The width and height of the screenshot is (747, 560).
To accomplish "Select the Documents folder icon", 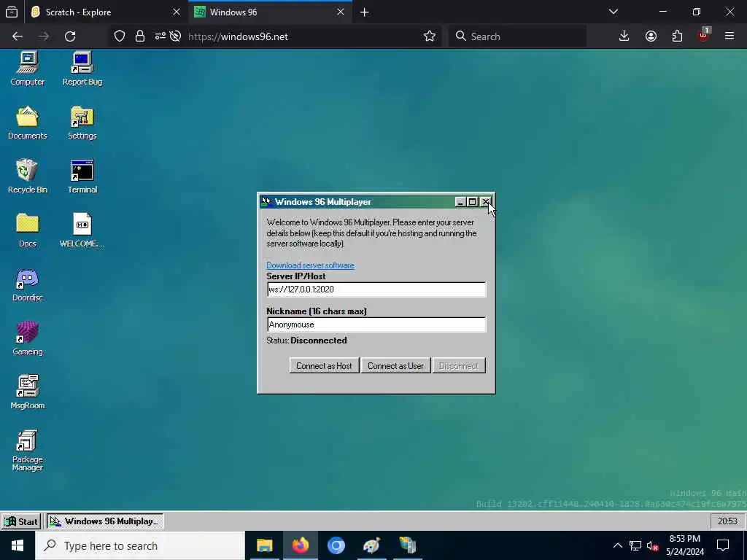I will pyautogui.click(x=27, y=122).
